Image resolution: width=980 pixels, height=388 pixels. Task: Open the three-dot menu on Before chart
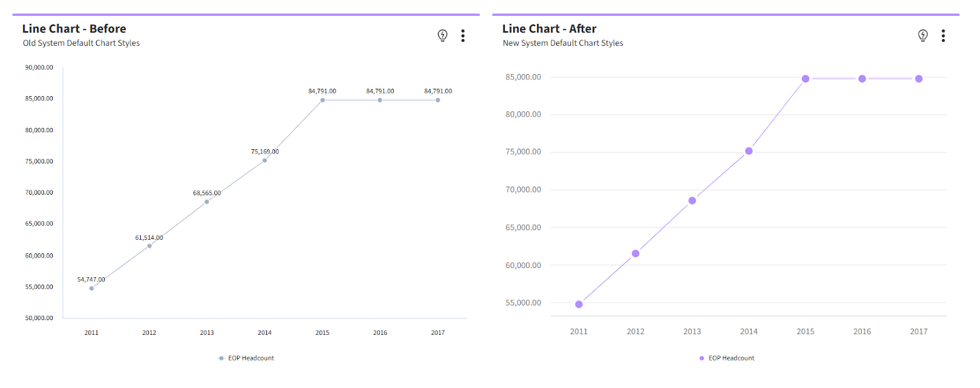(x=463, y=35)
